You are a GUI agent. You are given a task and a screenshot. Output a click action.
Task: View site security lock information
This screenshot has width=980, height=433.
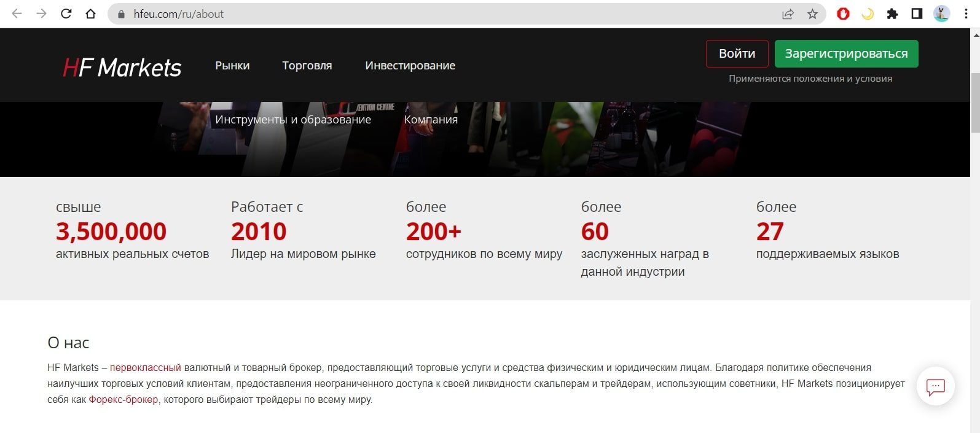pyautogui.click(x=121, y=14)
